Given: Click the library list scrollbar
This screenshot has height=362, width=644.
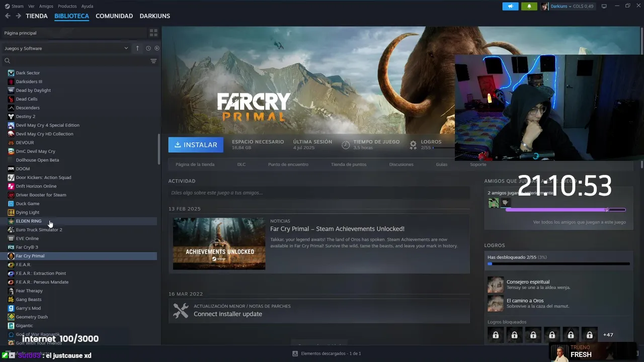Looking at the screenshot, I should [x=159, y=148].
